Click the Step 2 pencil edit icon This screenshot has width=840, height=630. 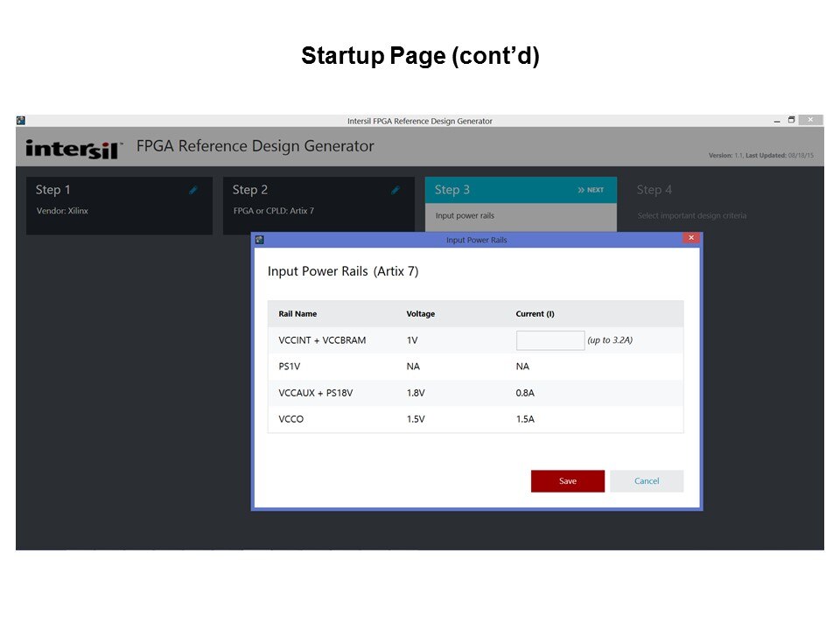395,190
